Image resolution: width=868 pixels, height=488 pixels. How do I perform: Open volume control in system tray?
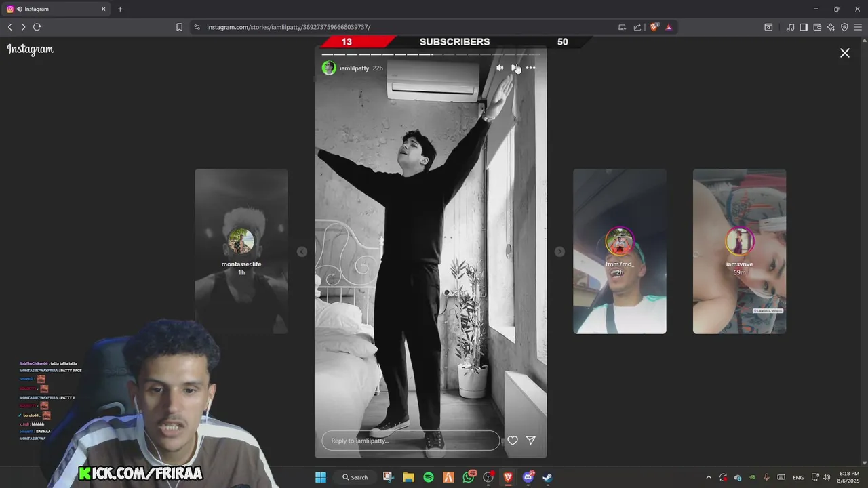point(826,477)
